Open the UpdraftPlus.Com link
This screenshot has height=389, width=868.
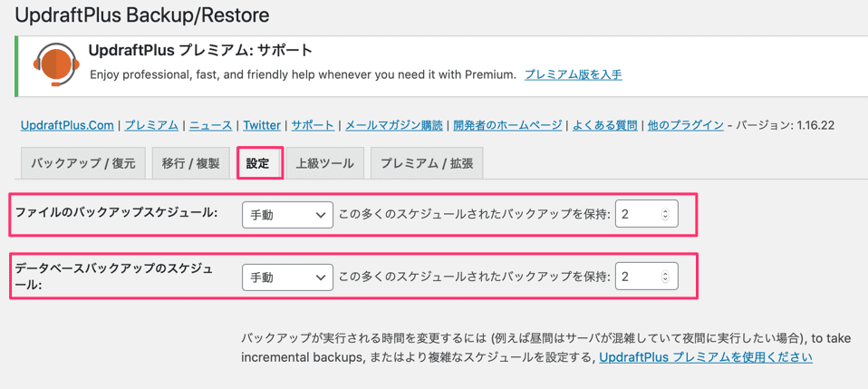(x=67, y=125)
